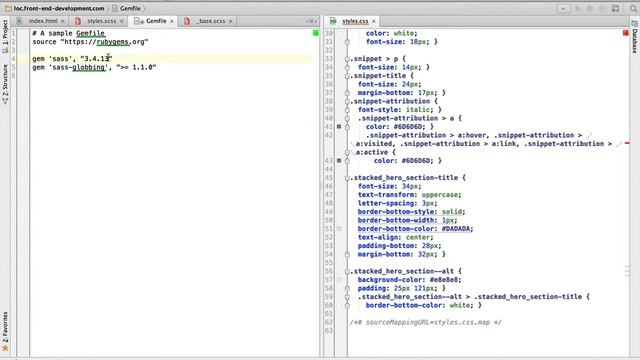Click the project folder icon in the breadcrumb
This screenshot has height=360, width=640.
click(8, 8)
